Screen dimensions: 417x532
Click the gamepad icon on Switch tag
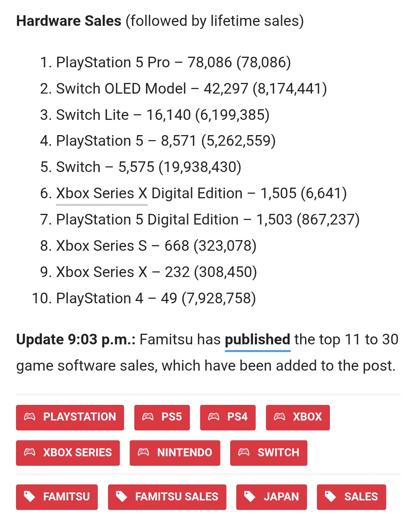click(244, 452)
